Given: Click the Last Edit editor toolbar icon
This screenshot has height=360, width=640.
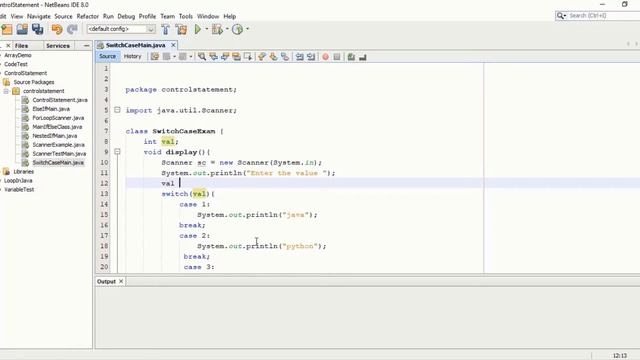Looking at the screenshot, I should [155, 57].
